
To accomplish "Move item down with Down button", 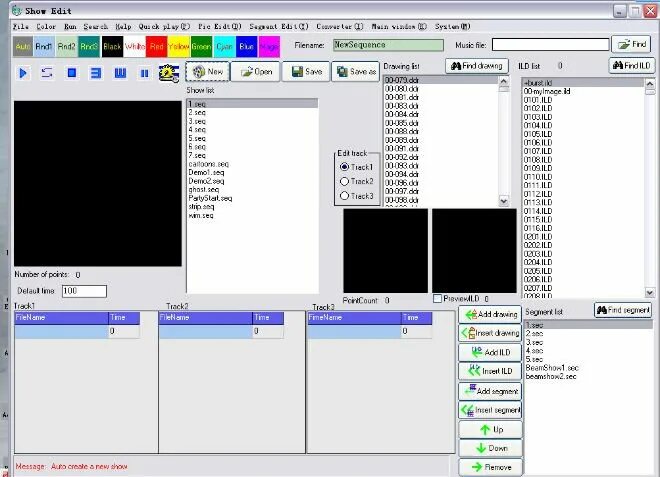I will pos(490,448).
